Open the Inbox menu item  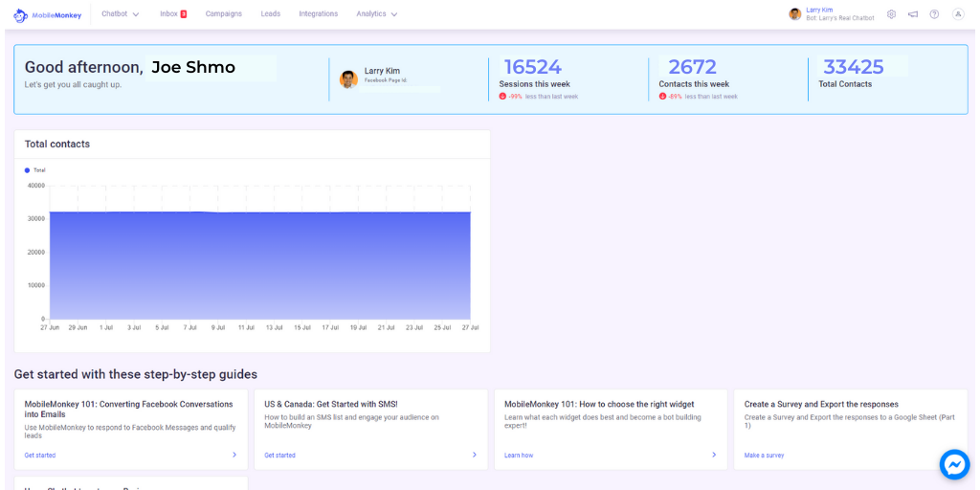click(x=168, y=13)
